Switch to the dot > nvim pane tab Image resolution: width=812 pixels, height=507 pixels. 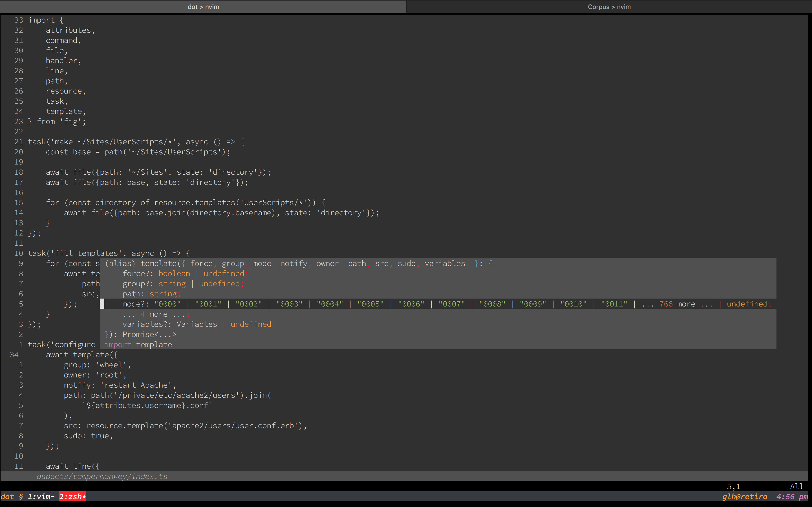coord(203,7)
